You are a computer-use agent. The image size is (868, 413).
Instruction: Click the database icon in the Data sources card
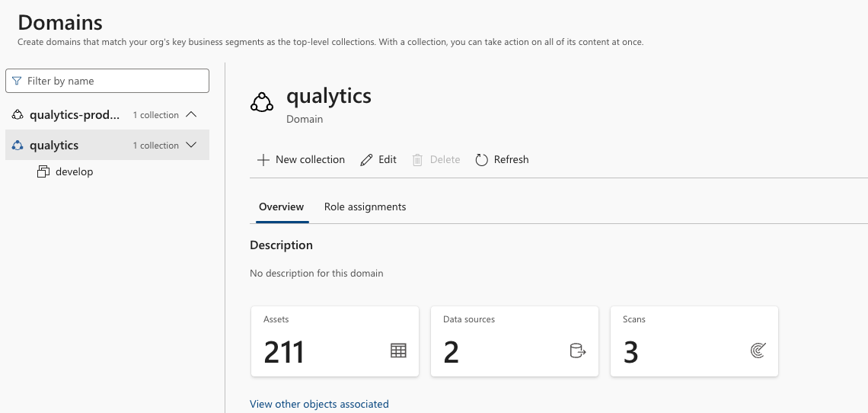[577, 351]
